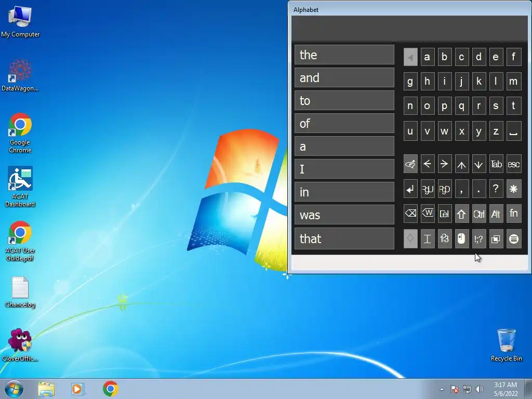Click the talk/speech bubble pencil icon
532x399 pixels.
coord(410,164)
